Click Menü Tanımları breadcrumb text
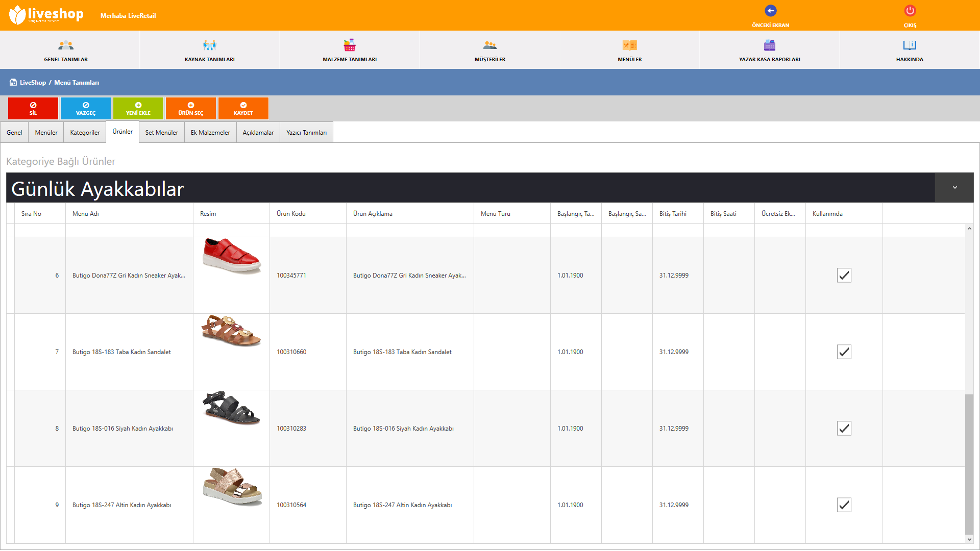 (x=77, y=83)
